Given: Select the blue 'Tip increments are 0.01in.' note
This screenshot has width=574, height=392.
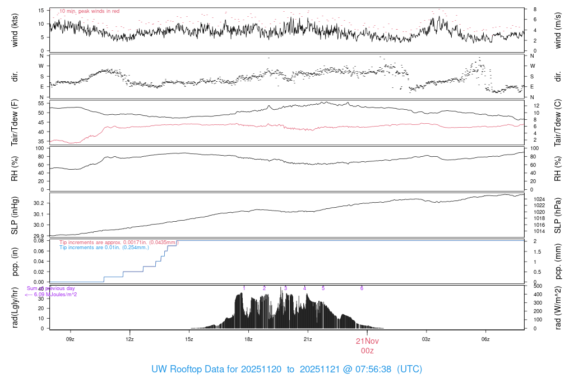Looking at the screenshot, I should (x=104, y=248).
